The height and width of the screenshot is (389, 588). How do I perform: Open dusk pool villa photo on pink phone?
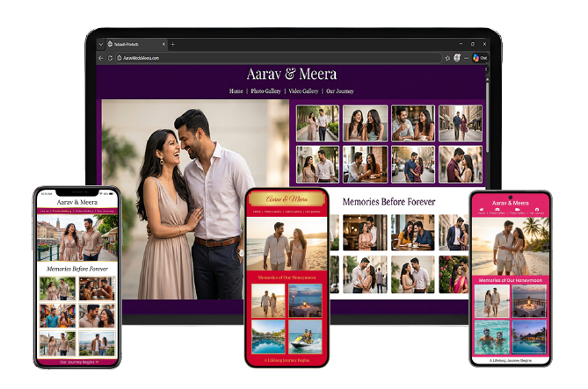pos(529,337)
